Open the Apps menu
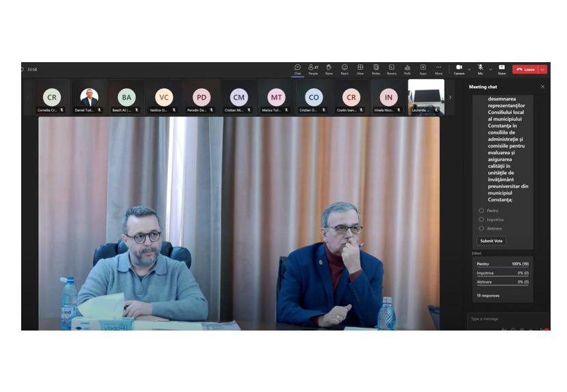The image size is (567, 392). pyautogui.click(x=423, y=70)
